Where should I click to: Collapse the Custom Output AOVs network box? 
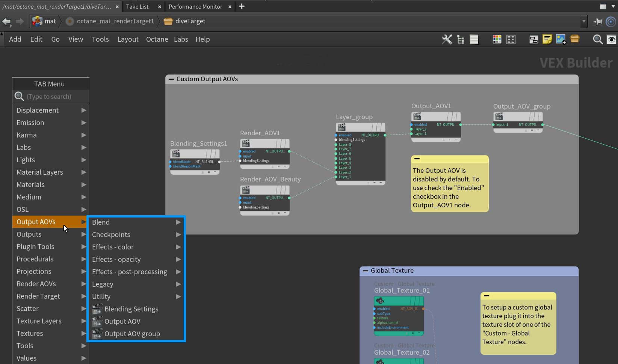click(171, 79)
